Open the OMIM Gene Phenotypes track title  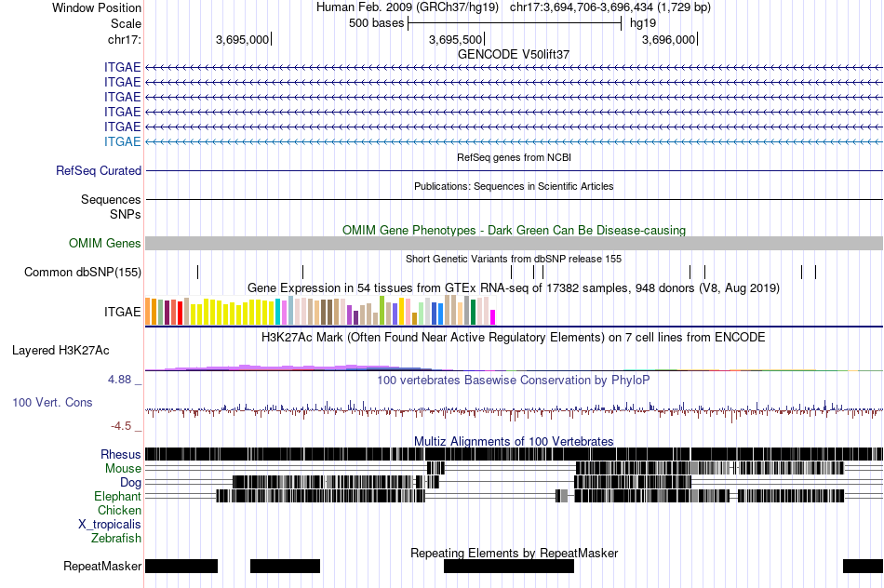pos(514,230)
